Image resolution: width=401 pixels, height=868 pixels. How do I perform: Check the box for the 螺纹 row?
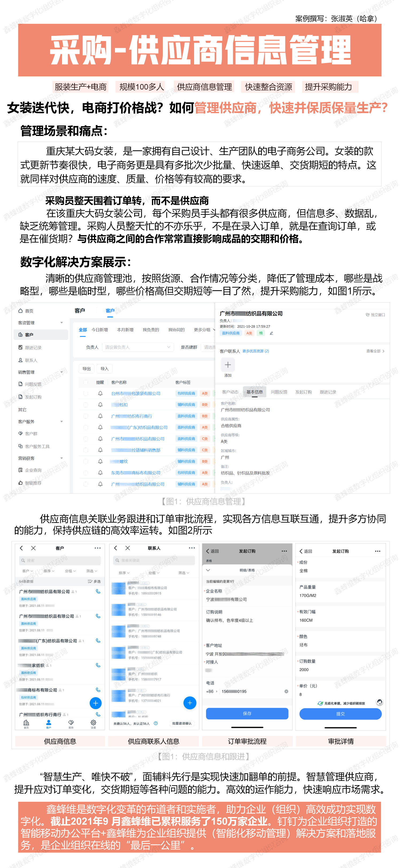click(x=86, y=461)
